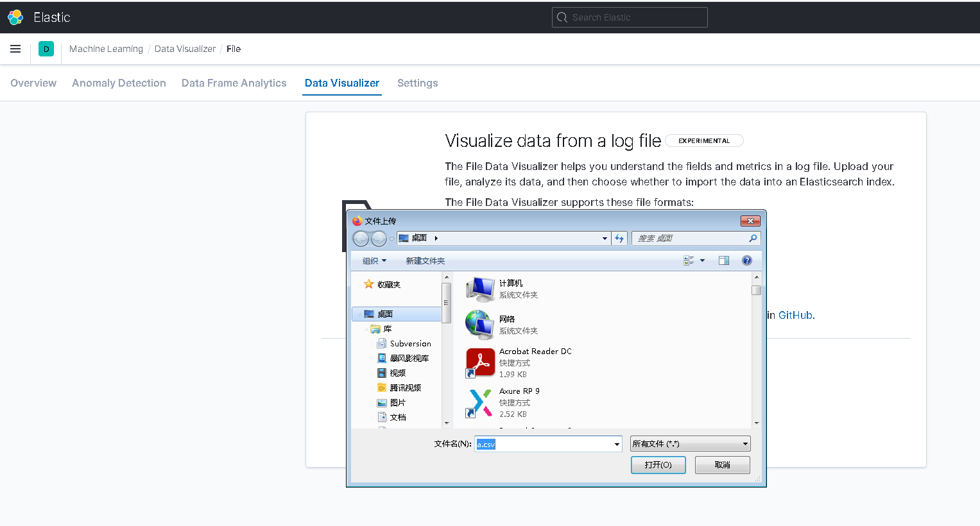
Task: Open the filename history dropdown arrow
Action: click(617, 444)
